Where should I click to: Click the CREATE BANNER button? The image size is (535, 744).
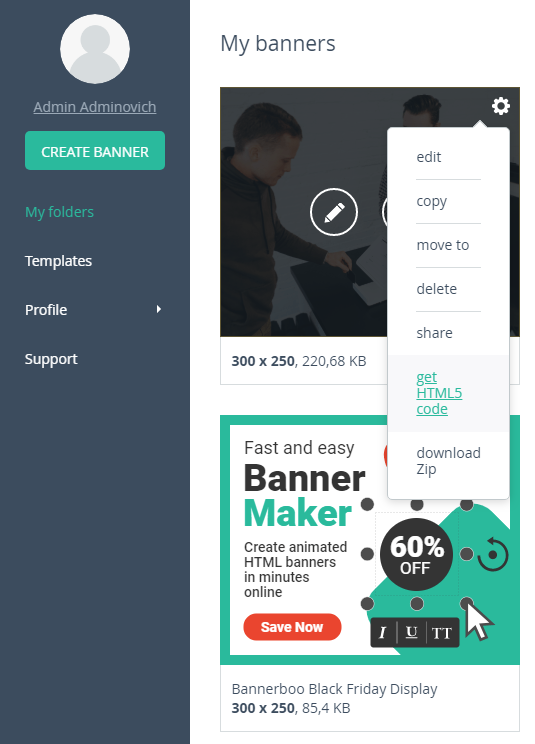[x=95, y=150]
